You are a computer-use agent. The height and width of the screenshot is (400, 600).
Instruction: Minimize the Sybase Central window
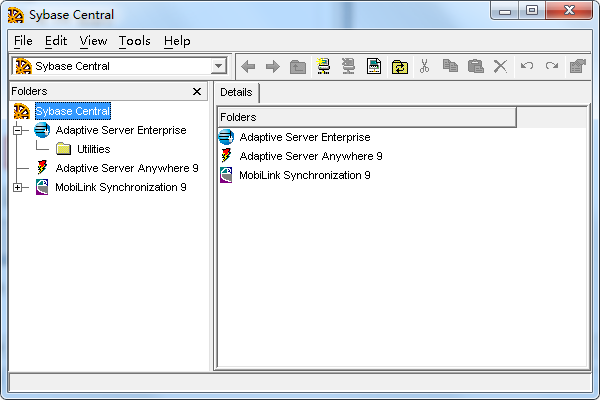pyautogui.click(x=505, y=11)
